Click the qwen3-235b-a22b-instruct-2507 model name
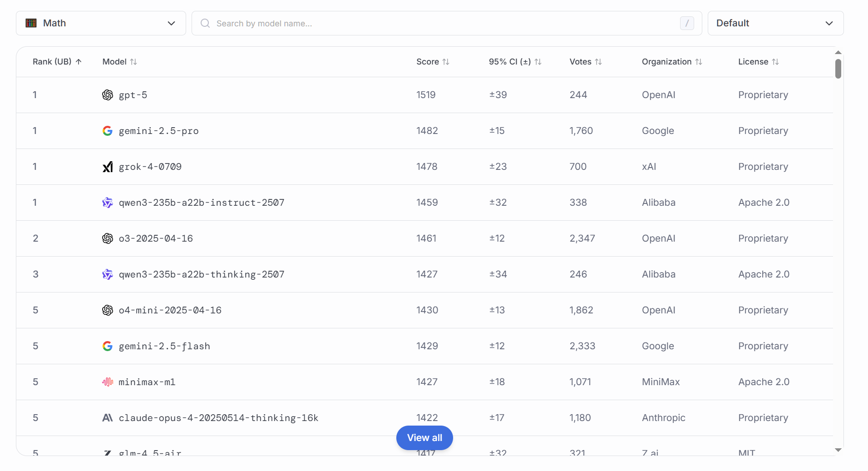The image size is (868, 471). 202,203
